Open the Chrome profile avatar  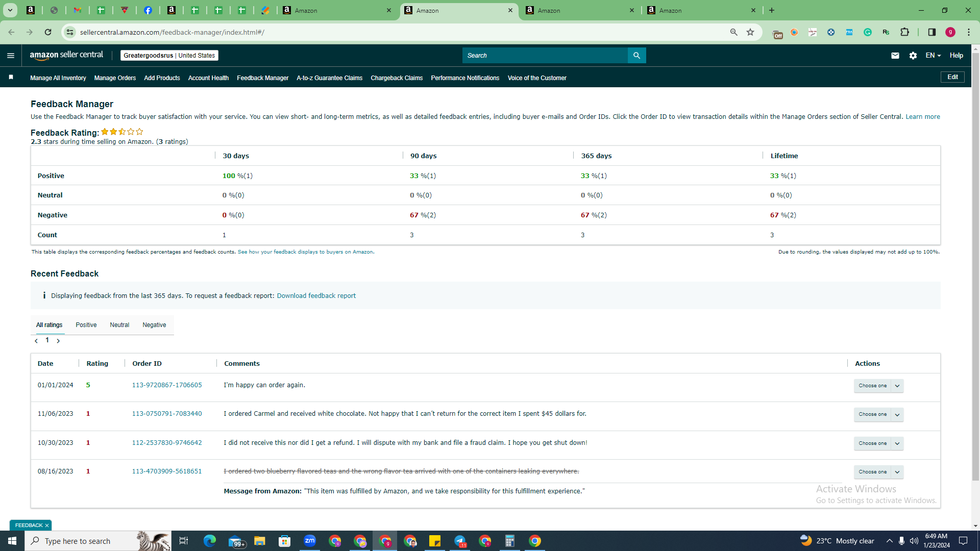[950, 32]
